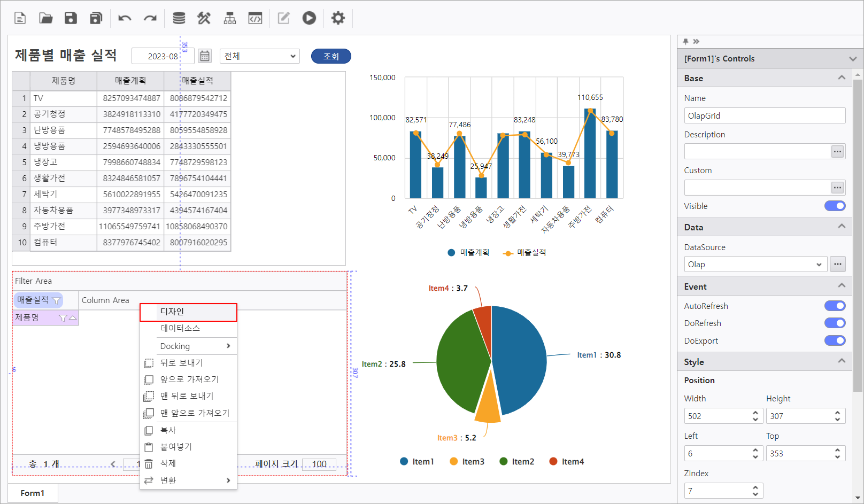Increase the ZIndex stepper value
This screenshot has height=504, width=864.
[x=755, y=487]
